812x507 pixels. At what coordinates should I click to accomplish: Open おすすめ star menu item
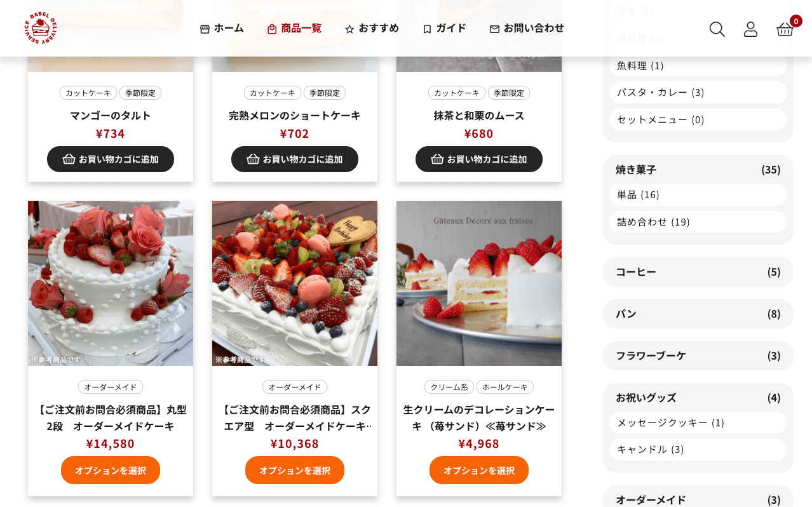click(372, 28)
